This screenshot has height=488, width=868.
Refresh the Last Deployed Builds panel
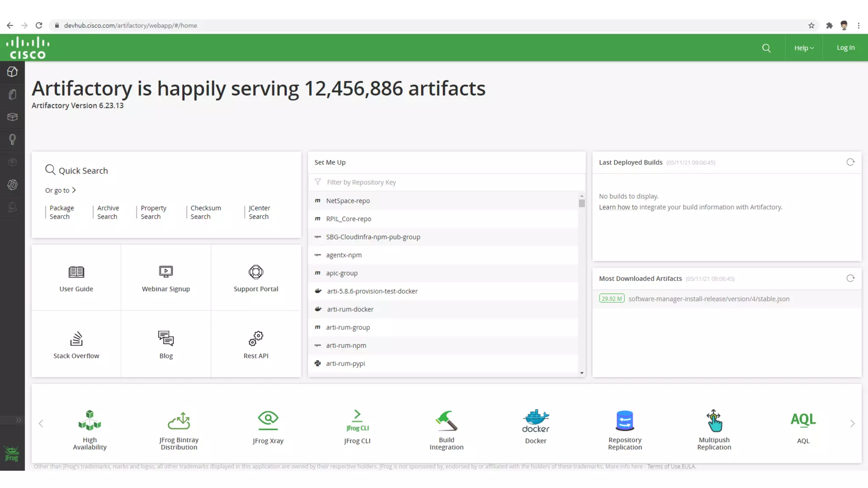pos(850,162)
